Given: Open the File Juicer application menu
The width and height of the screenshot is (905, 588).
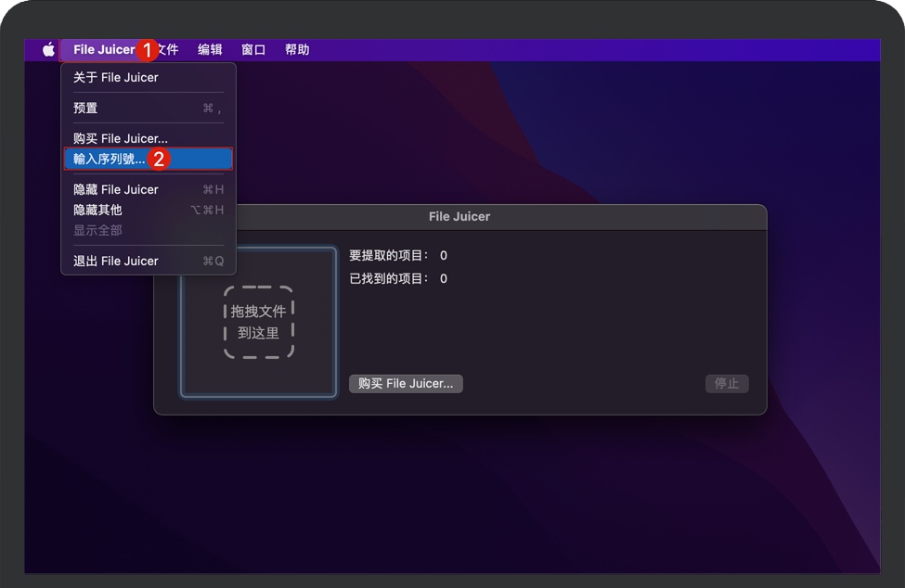Looking at the screenshot, I should click(x=104, y=49).
